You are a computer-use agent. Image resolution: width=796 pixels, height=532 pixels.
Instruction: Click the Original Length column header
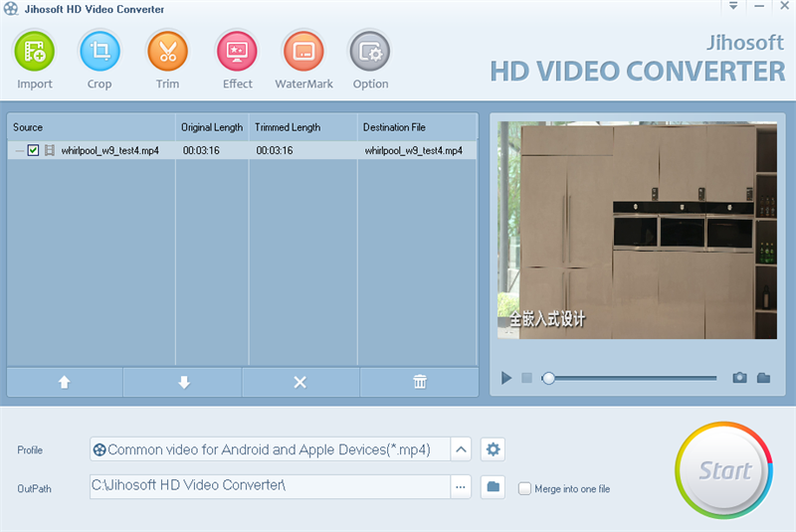pyautogui.click(x=212, y=127)
